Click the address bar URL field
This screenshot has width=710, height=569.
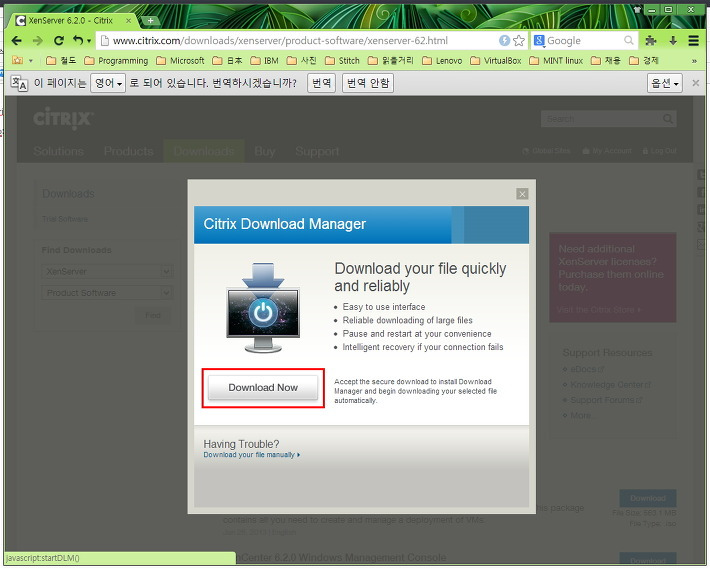299,41
